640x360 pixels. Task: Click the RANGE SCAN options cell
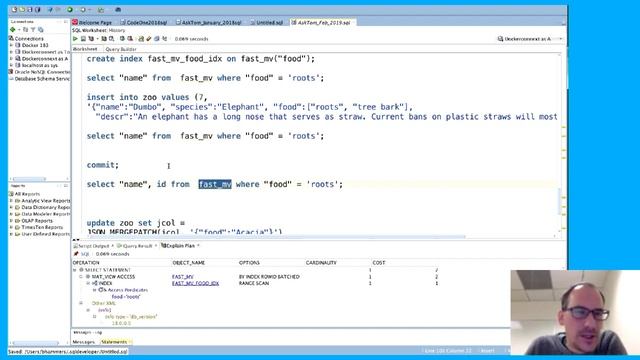pos(254,283)
